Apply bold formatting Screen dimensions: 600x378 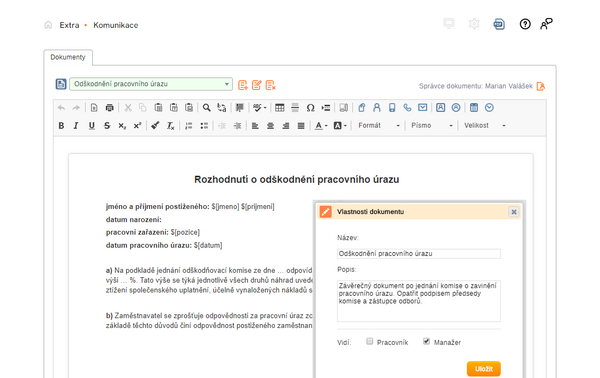pyautogui.click(x=61, y=125)
